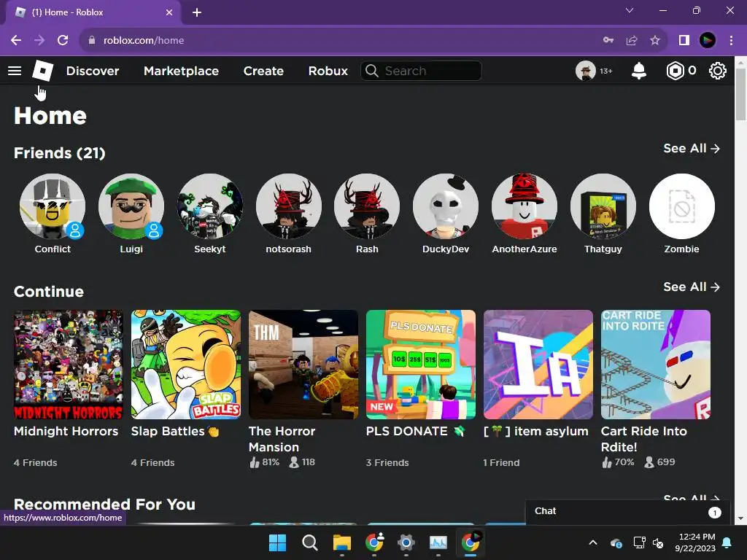The image size is (747, 560).
Task: Open Windows Start menu
Action: point(278,542)
